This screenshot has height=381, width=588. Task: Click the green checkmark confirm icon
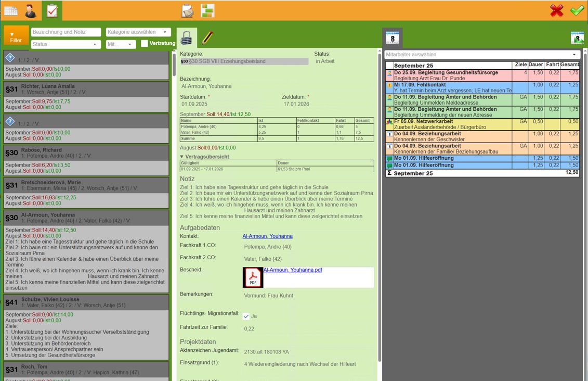(577, 10)
